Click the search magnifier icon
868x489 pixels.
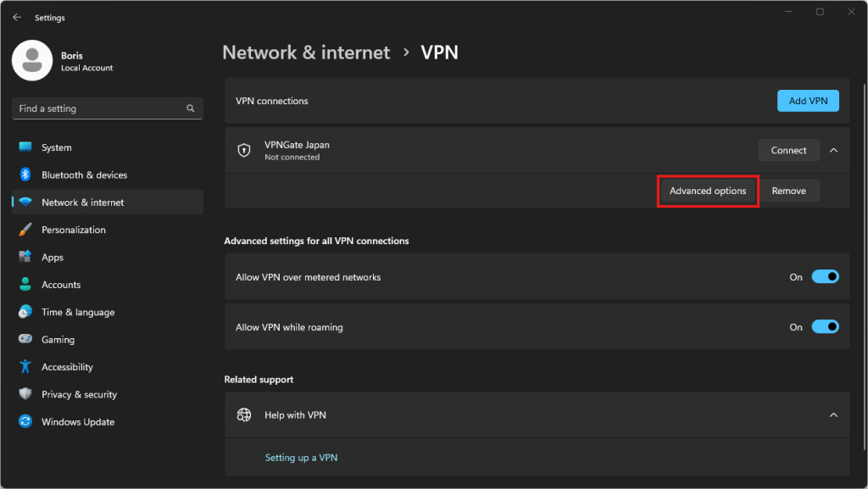point(191,108)
